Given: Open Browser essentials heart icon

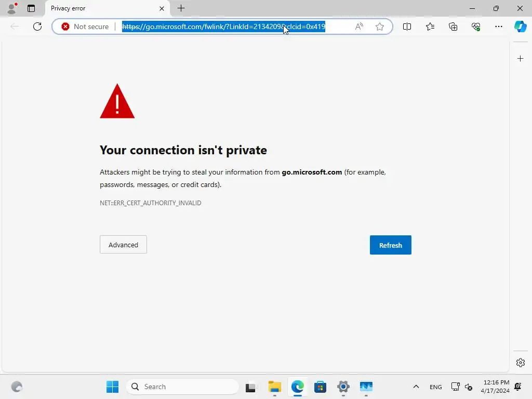Looking at the screenshot, I should 476,26.
